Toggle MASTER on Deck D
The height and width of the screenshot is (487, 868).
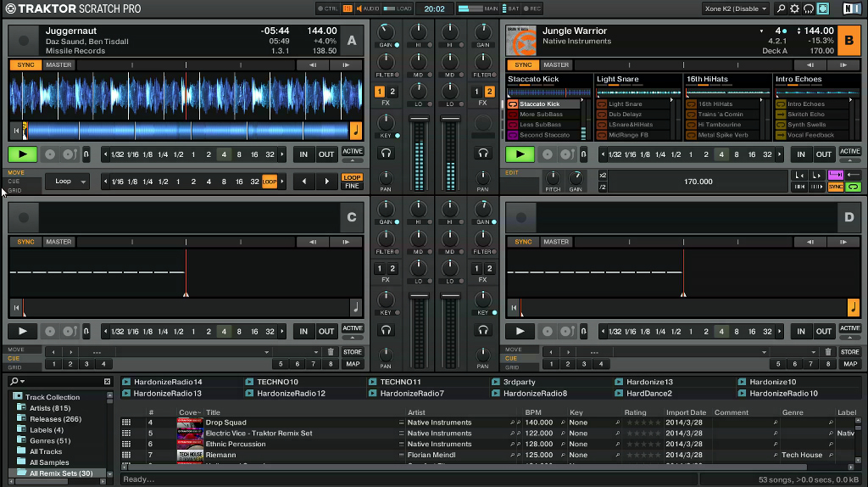556,242
